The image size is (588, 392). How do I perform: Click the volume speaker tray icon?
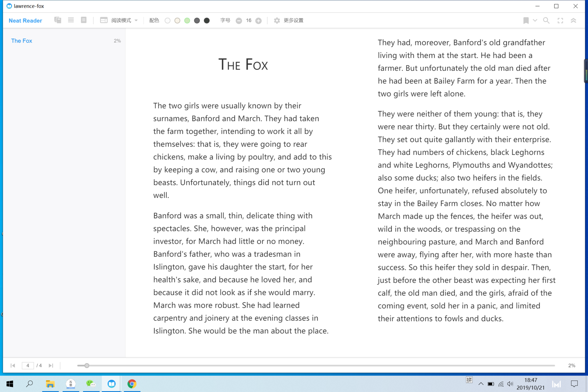coord(510,384)
